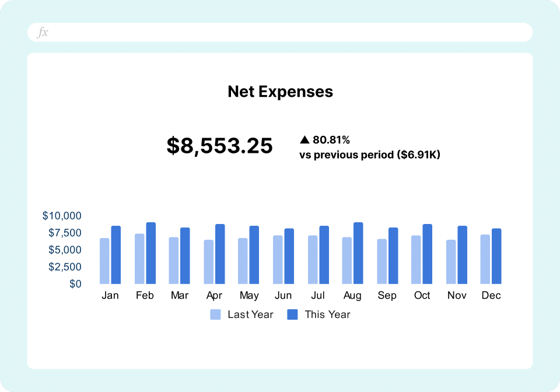Select the Apr Last Year bar
The width and height of the screenshot is (560, 392).
(209, 262)
